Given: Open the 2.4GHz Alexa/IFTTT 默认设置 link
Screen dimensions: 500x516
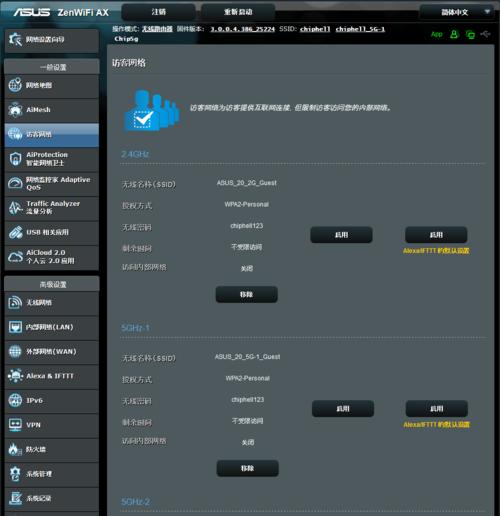Looking at the screenshot, I should [x=436, y=251].
